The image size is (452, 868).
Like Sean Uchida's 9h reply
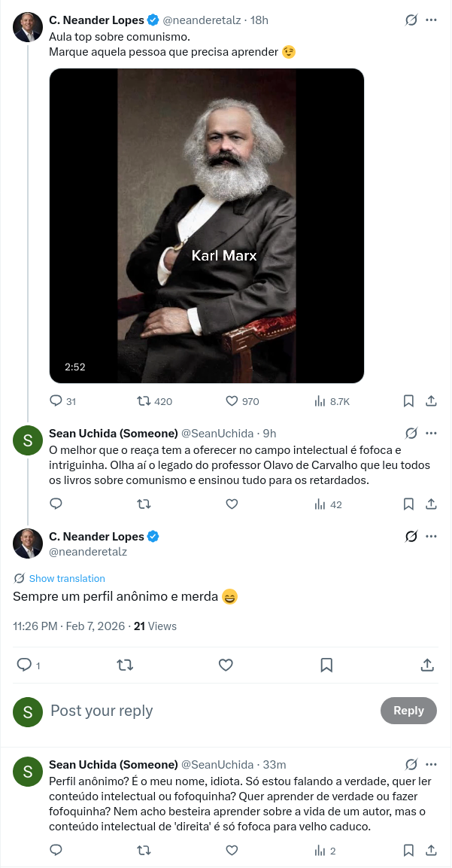click(232, 504)
